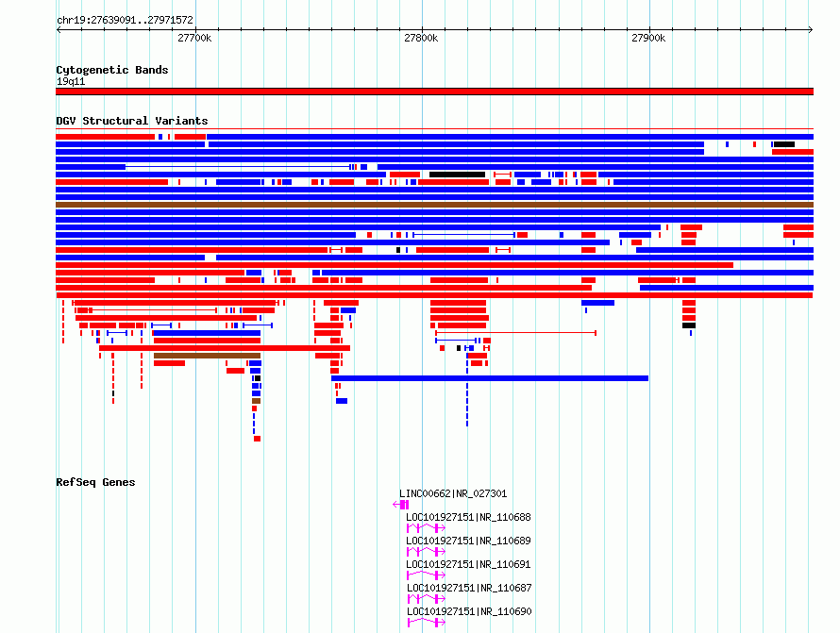The height and width of the screenshot is (633, 840).
Task: Click the 27700k ruler label
Action: [x=194, y=38]
